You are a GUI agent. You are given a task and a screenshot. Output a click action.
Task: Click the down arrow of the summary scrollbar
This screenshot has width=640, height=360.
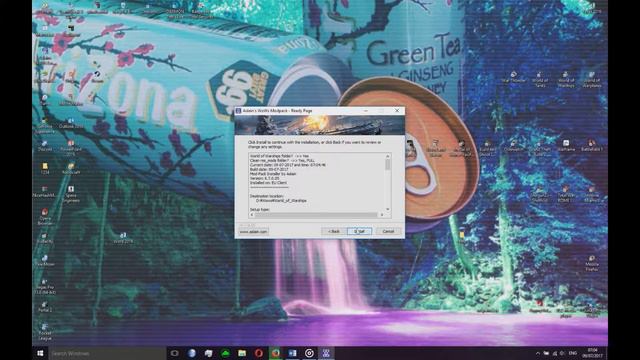(x=387, y=209)
